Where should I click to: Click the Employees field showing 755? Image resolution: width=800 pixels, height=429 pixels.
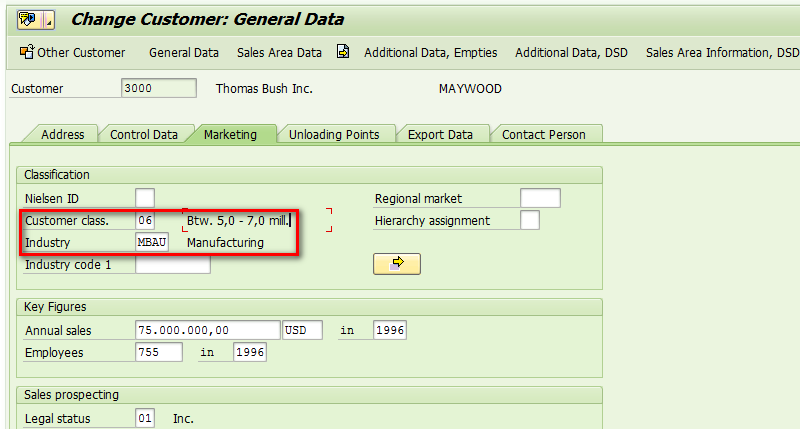(x=159, y=352)
